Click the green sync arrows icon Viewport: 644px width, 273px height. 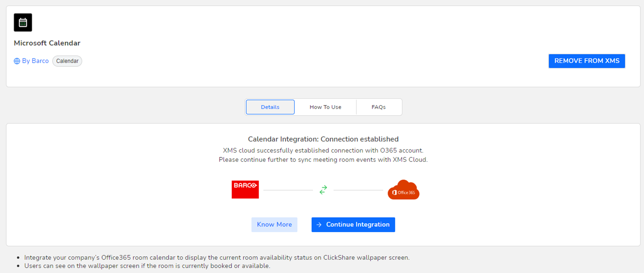pos(323,190)
